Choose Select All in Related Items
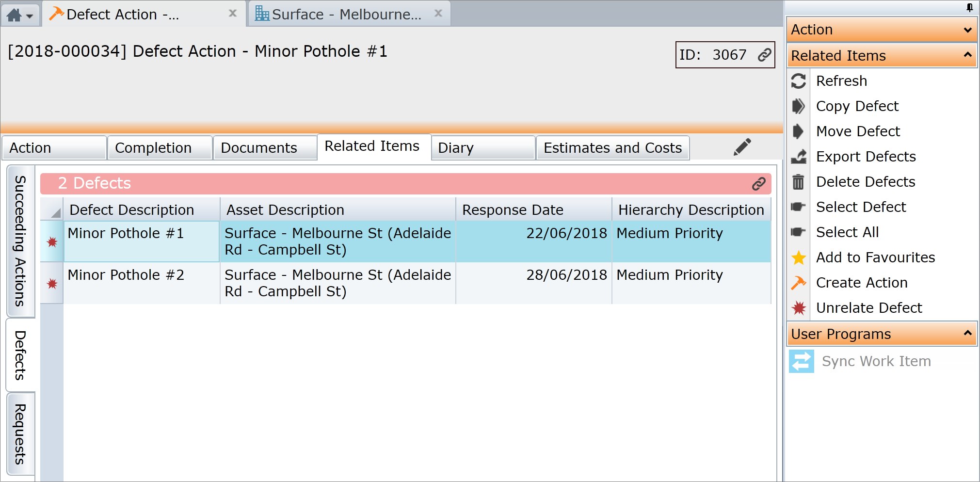Image resolution: width=980 pixels, height=482 pixels. [847, 232]
